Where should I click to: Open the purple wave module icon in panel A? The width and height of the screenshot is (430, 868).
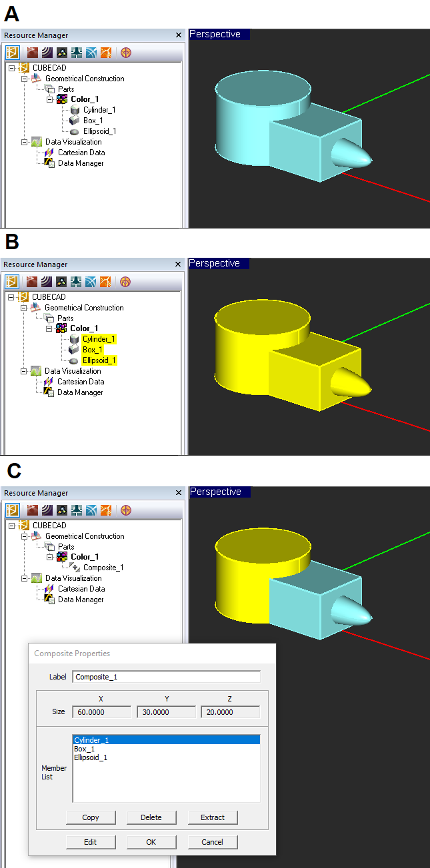pyautogui.click(x=46, y=52)
